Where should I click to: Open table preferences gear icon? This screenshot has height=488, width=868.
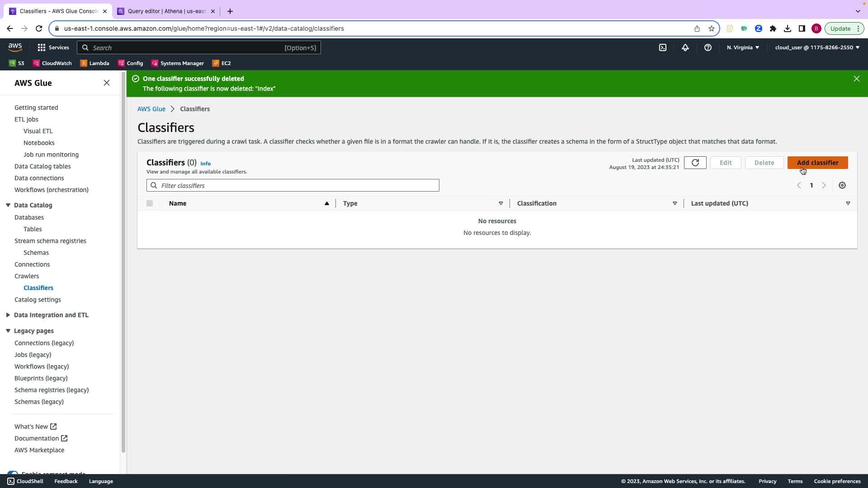842,185
